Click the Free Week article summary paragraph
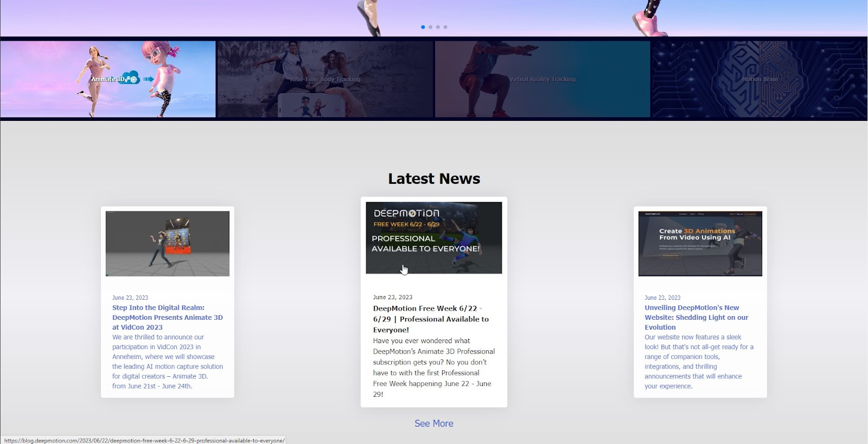Image resolution: width=868 pixels, height=444 pixels. [x=434, y=368]
